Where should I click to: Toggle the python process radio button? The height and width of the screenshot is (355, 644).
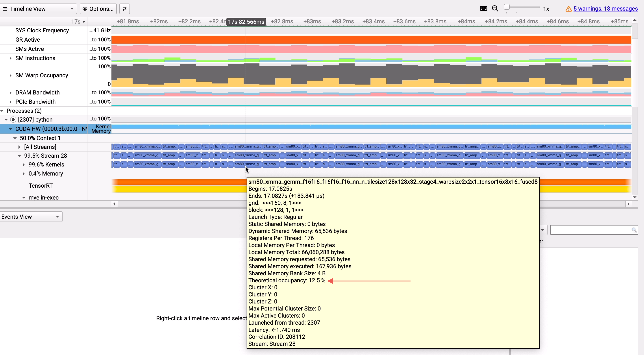[13, 120]
